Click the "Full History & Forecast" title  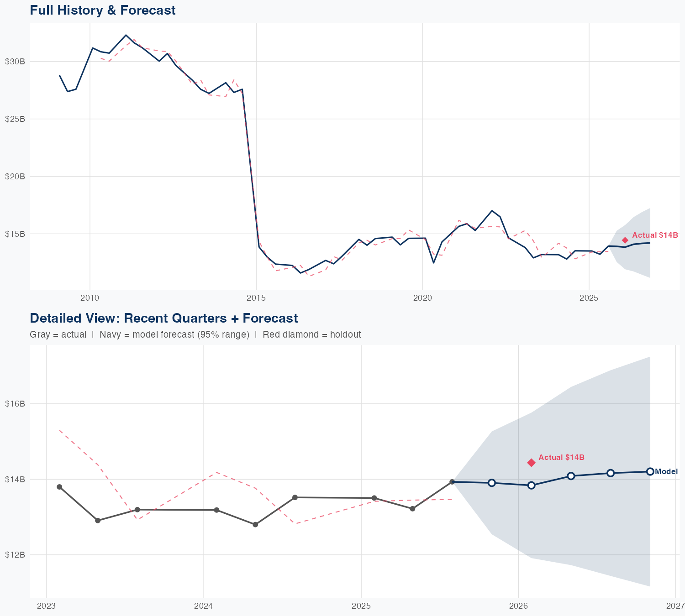click(102, 10)
